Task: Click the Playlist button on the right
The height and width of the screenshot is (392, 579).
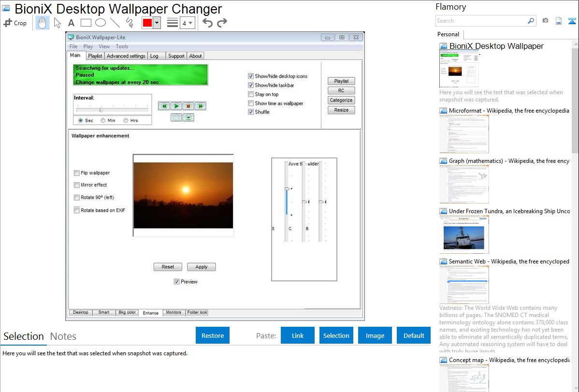Action: tap(341, 81)
